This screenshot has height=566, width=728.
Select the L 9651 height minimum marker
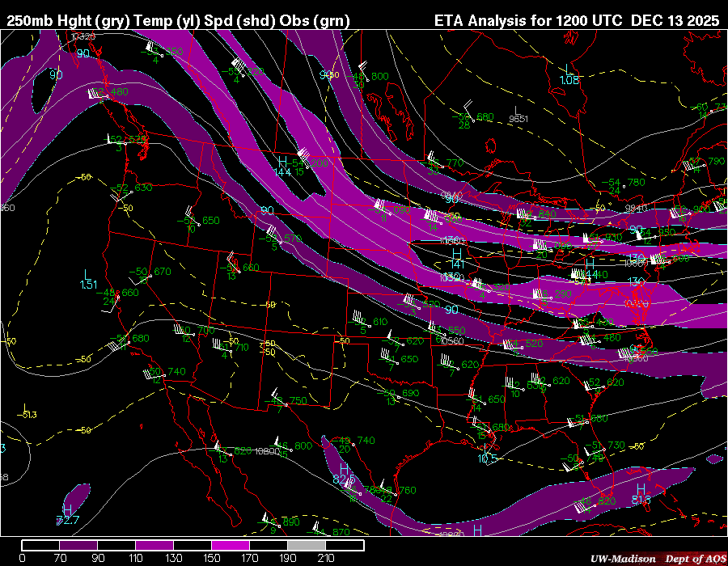click(518, 114)
